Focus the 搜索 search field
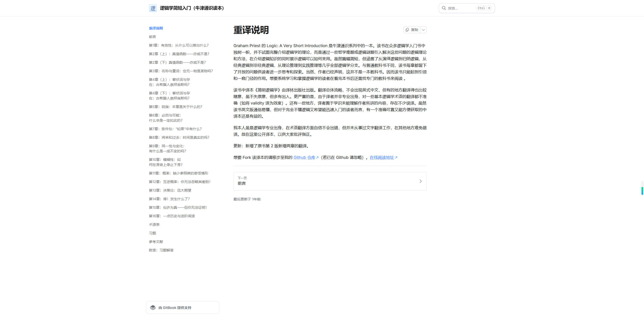644x320 pixels. pos(467,8)
